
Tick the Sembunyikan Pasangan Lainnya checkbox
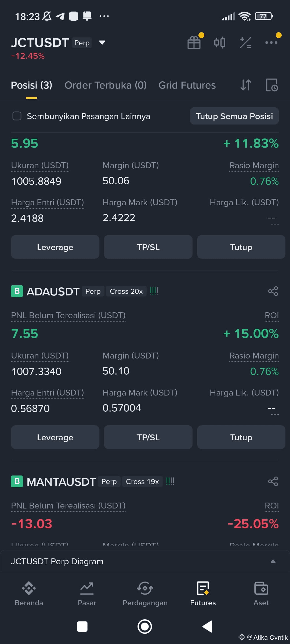pyautogui.click(x=17, y=116)
